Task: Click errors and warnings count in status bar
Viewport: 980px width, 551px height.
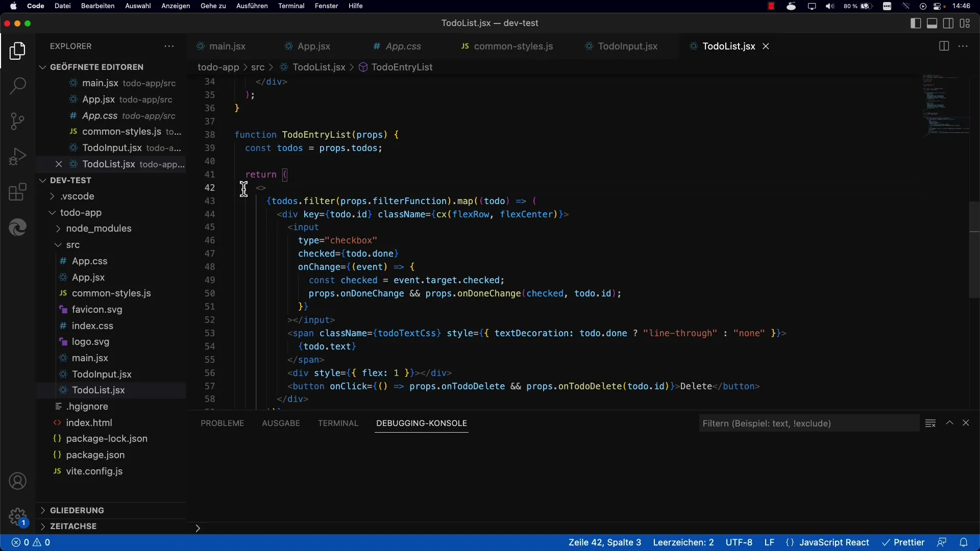Action: pos(31,542)
